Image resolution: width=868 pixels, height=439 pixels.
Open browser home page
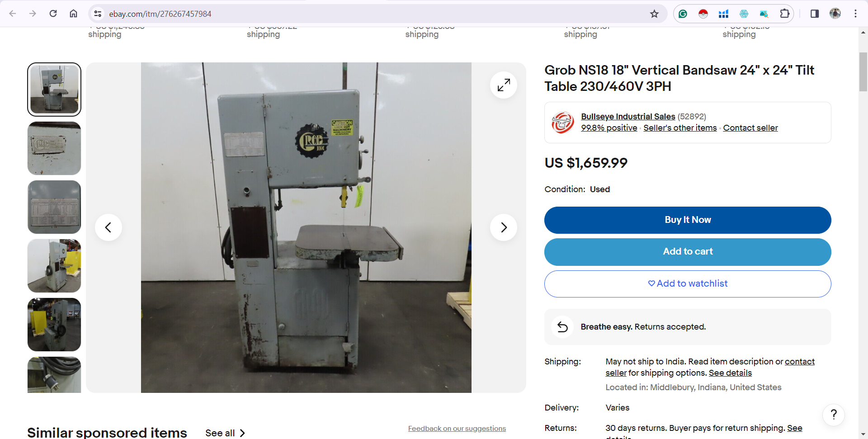click(x=73, y=14)
